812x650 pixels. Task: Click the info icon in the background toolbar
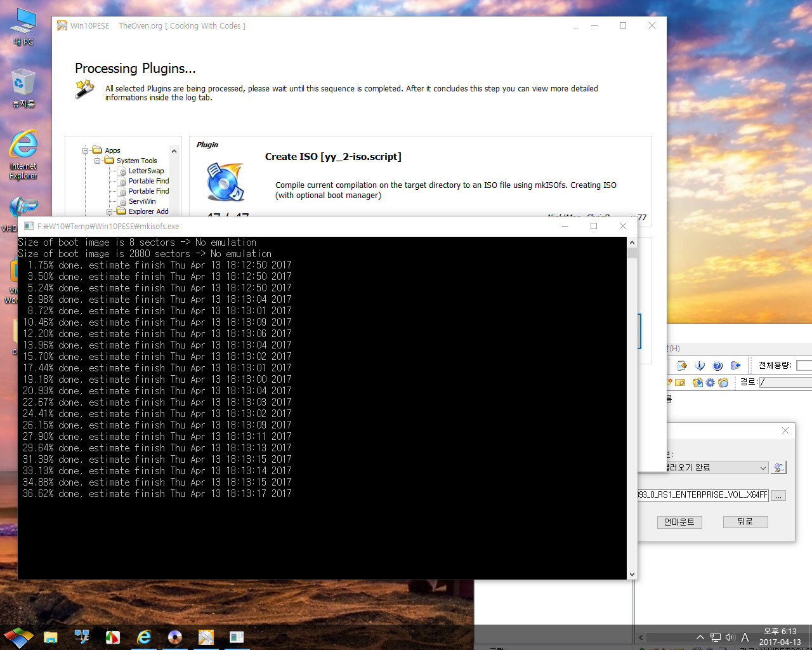pyautogui.click(x=700, y=366)
